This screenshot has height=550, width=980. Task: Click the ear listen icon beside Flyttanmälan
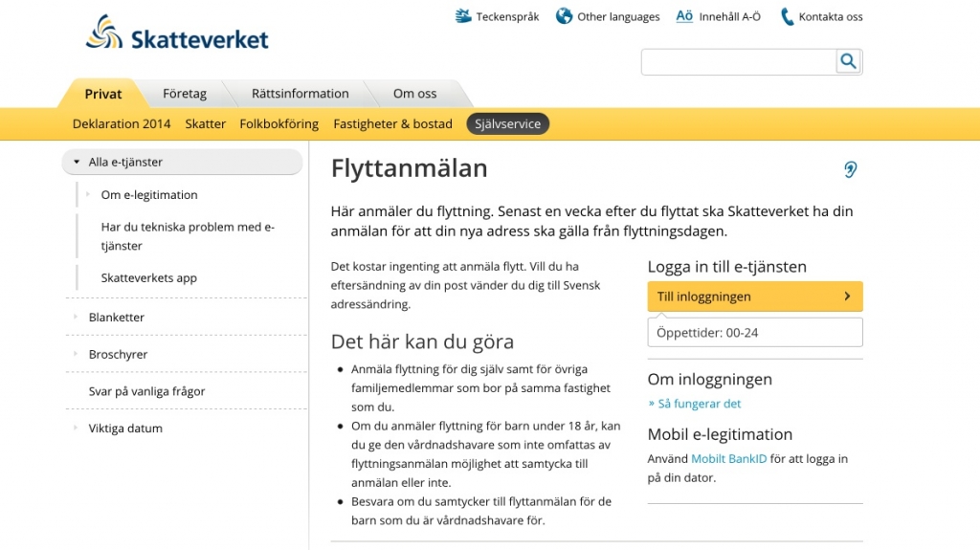tap(850, 169)
